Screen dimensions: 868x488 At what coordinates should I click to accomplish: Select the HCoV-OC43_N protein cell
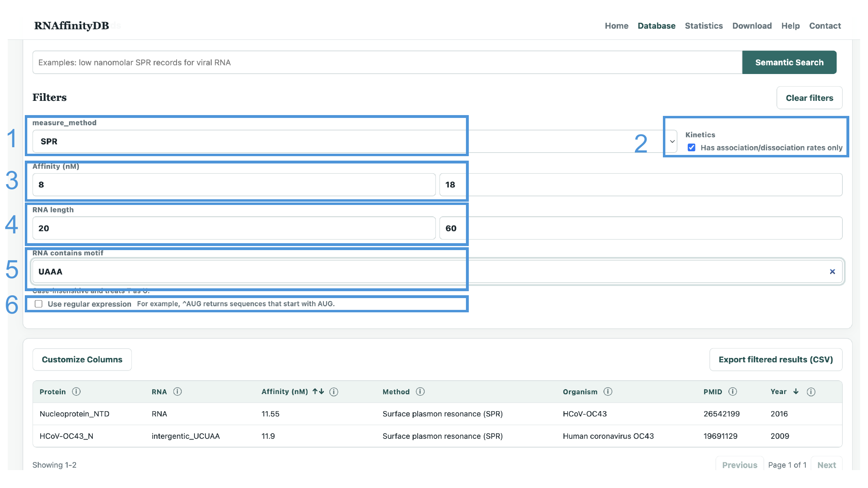pos(66,436)
